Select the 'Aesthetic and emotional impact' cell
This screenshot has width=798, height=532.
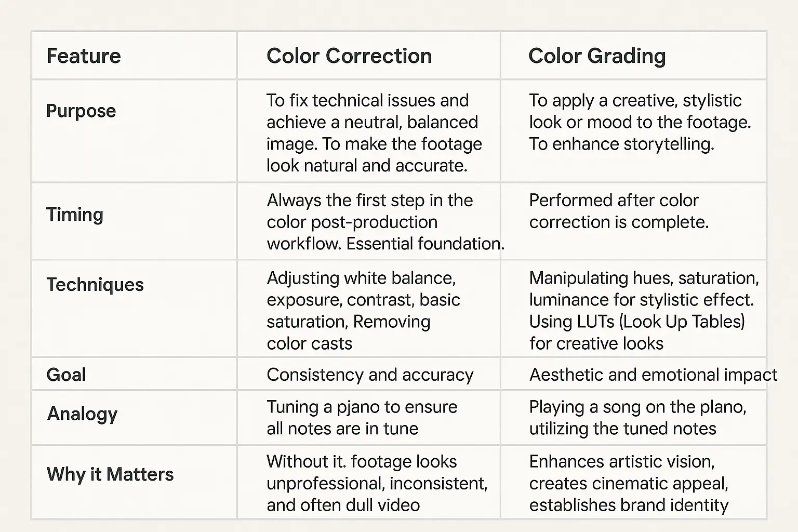click(x=653, y=375)
